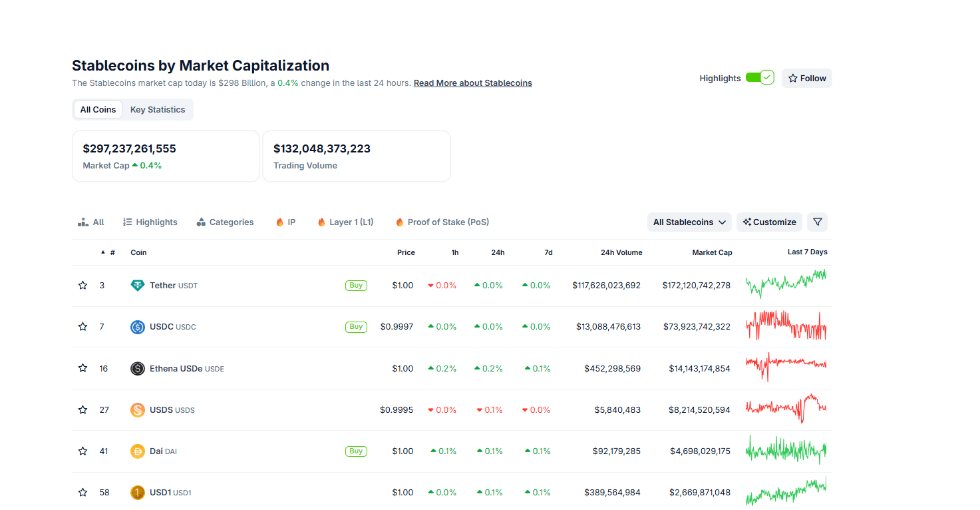Click the Tether coin logo
980x510 pixels.
138,286
